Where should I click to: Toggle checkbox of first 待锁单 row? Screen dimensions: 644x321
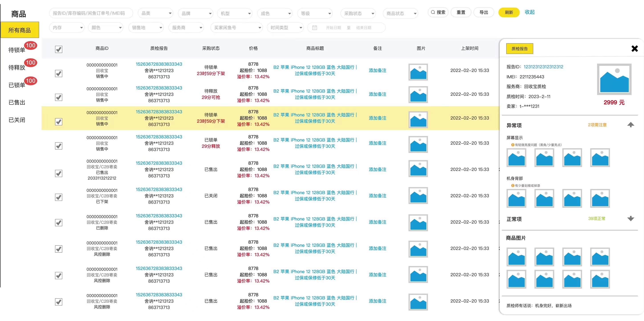59,73
